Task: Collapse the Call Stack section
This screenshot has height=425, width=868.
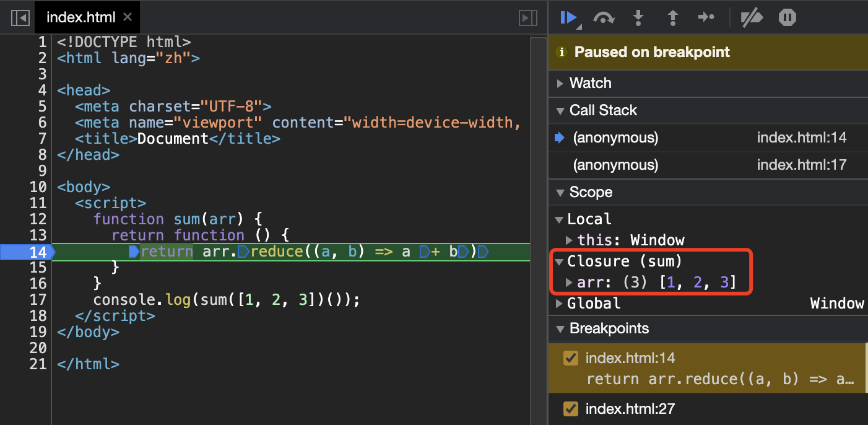Action: click(x=560, y=110)
